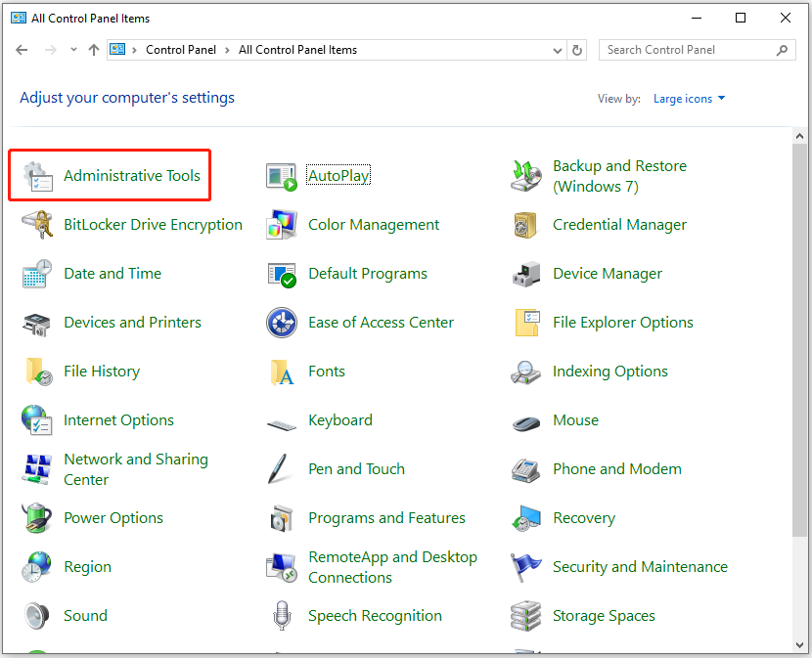Open the Programs and Features icon
Viewport: 812px width, 658px height.
282,519
